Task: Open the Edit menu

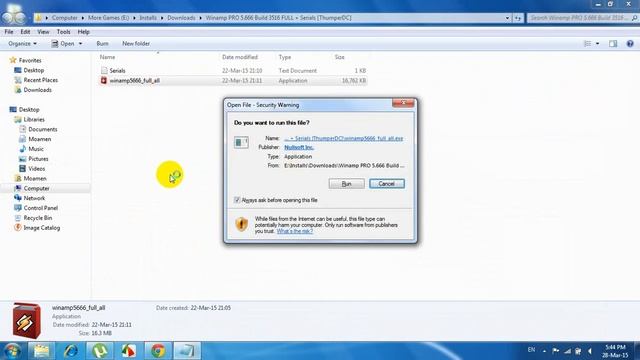Action: [x=25, y=32]
